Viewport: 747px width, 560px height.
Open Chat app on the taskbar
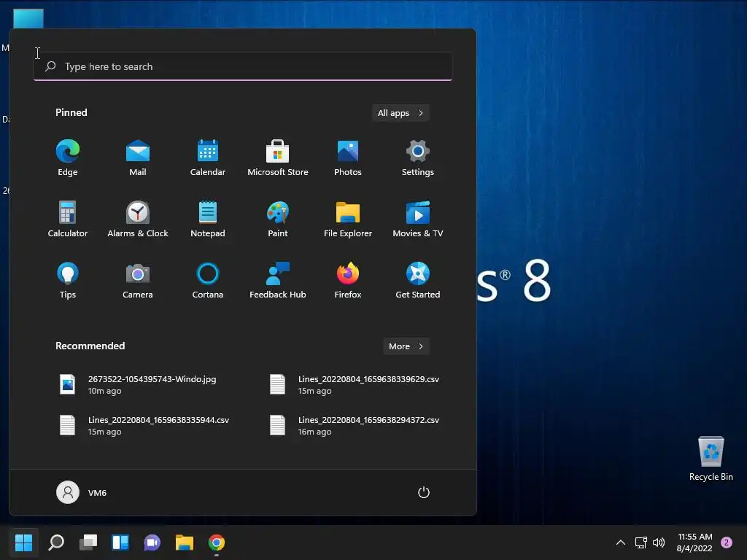click(152, 542)
